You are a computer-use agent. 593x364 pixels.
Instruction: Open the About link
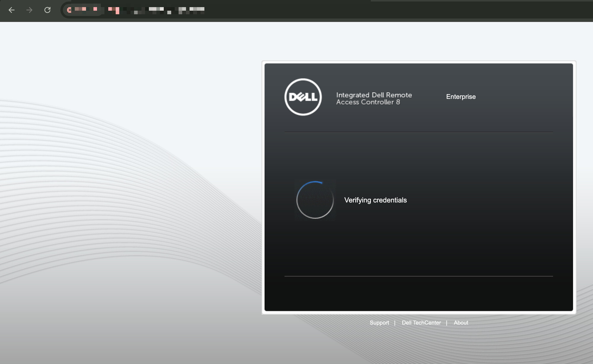[461, 323]
